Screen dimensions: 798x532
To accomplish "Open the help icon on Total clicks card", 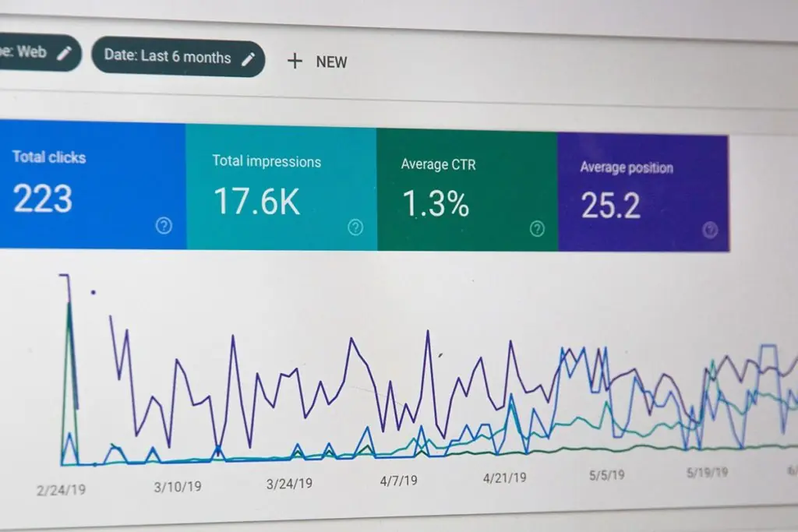I will pos(164,226).
